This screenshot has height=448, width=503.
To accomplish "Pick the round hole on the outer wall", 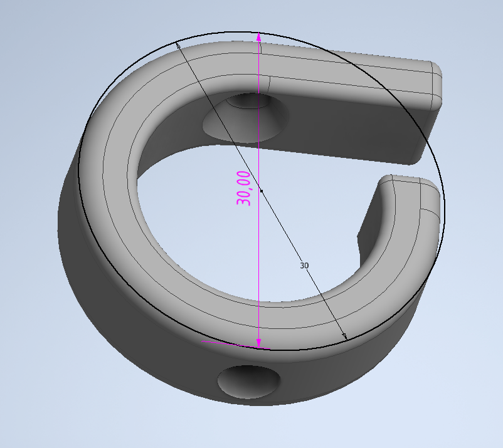I will tap(249, 382).
